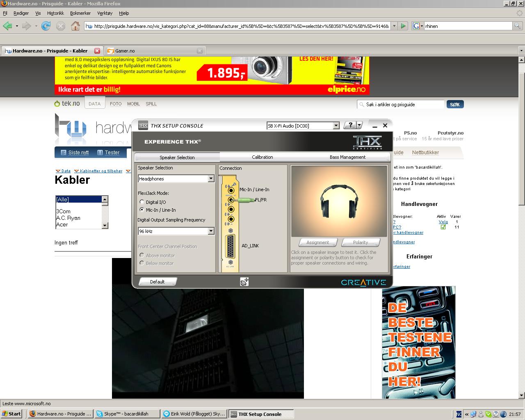
Task: Click the Firefox Back arrow
Action: click(7, 26)
